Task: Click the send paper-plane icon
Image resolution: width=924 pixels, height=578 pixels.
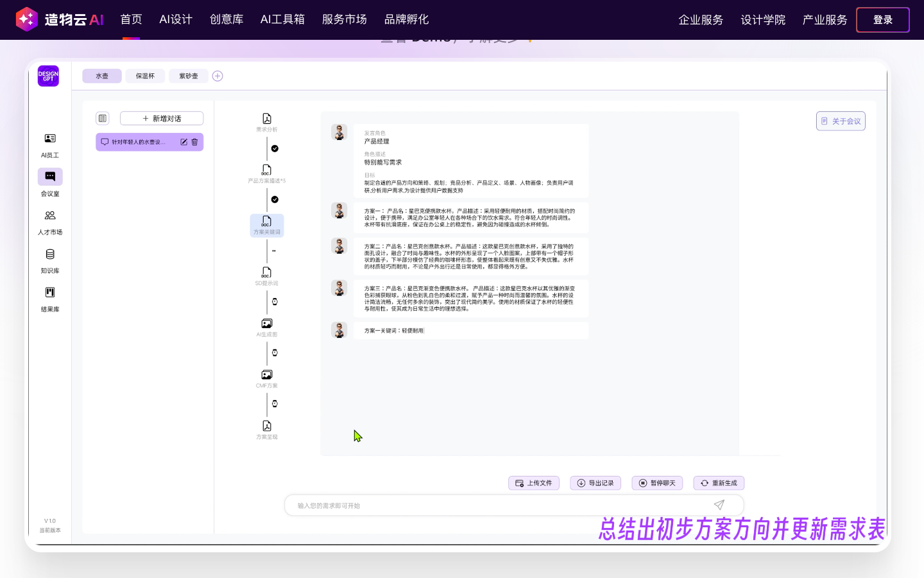Action: click(x=719, y=505)
